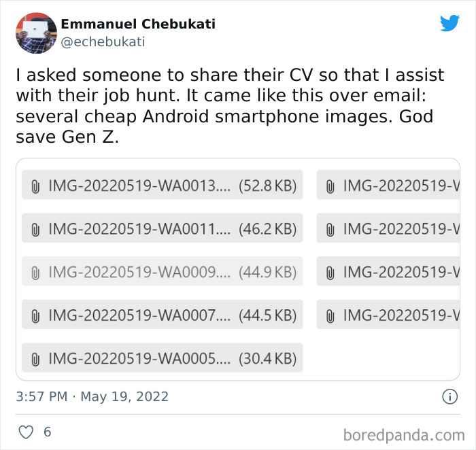Open Emmanuel Chebukati's profile picture
476x450 pixels.
pyautogui.click(x=36, y=33)
